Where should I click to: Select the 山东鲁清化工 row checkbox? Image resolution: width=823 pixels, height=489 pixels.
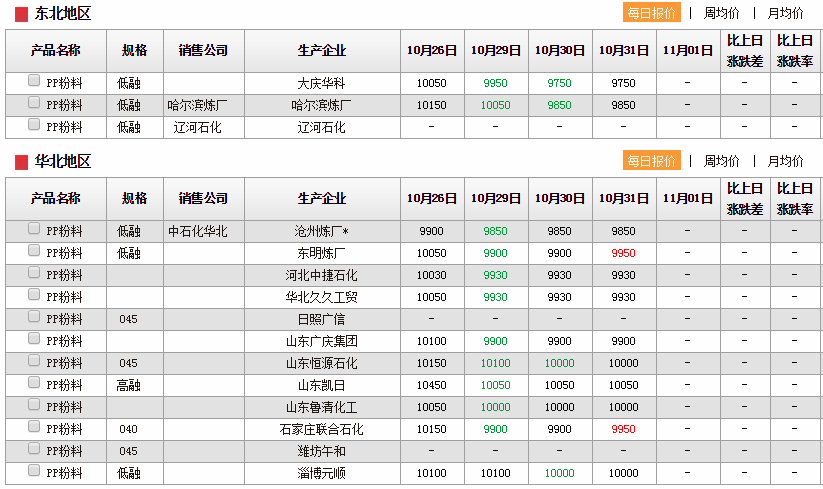[x=34, y=405]
